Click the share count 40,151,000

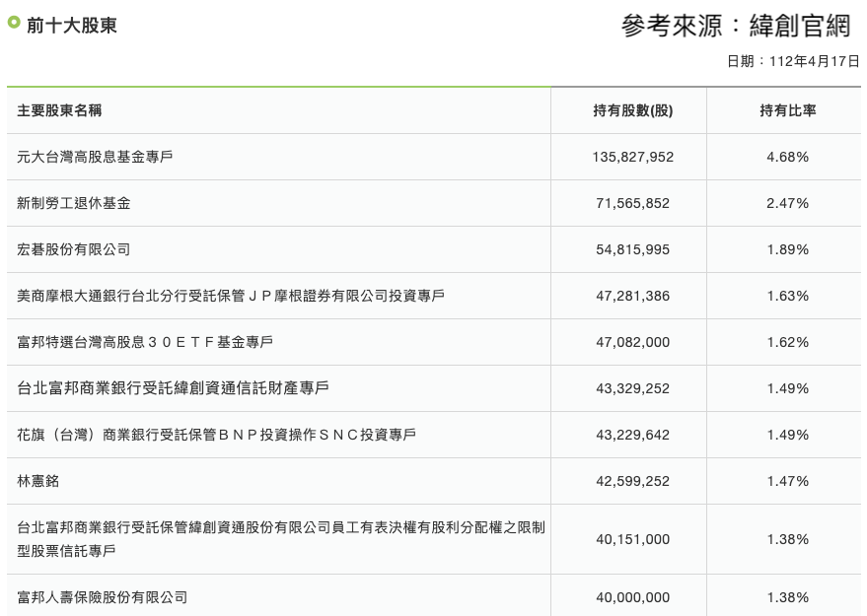[633, 539]
